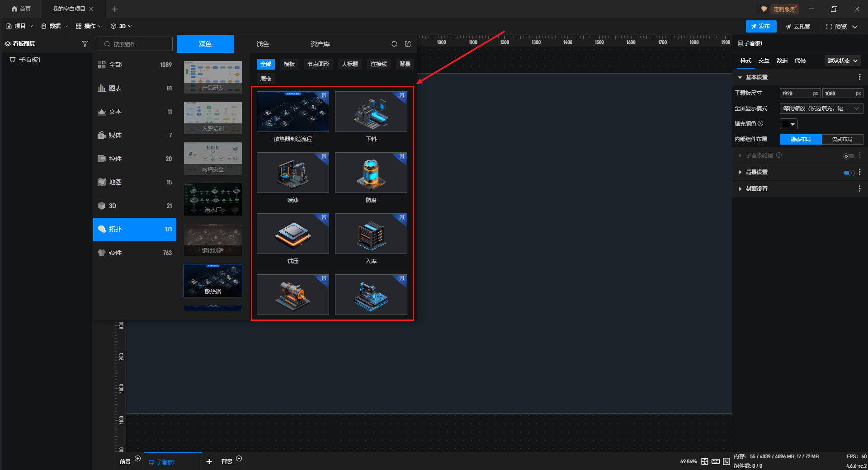Viewport: 868px width, 470px height.
Task: Filter components by 大标题
Action: [350, 64]
